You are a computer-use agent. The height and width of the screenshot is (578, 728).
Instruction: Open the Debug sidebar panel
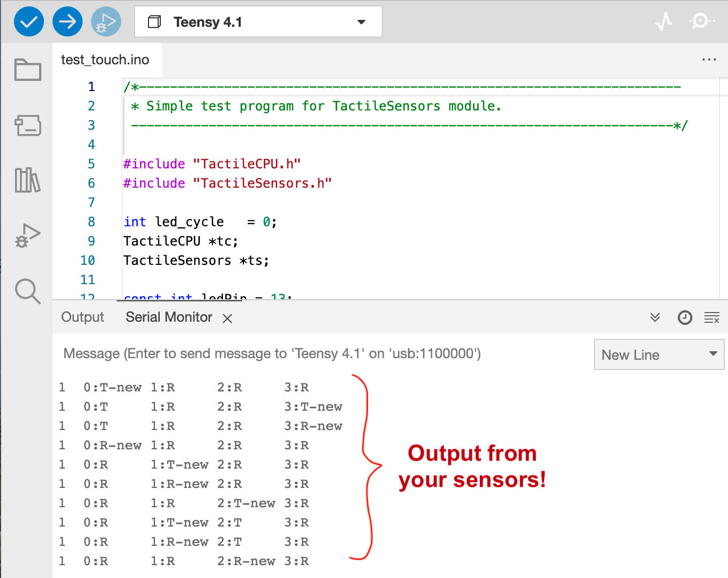click(28, 236)
